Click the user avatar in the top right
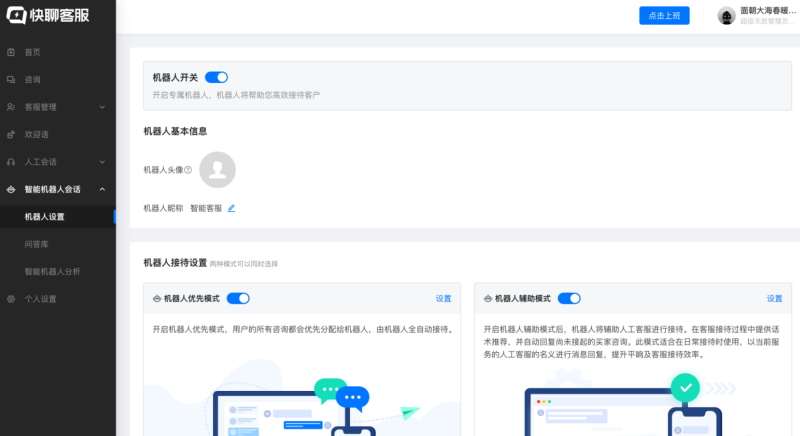This screenshot has height=436, width=800. point(727,16)
